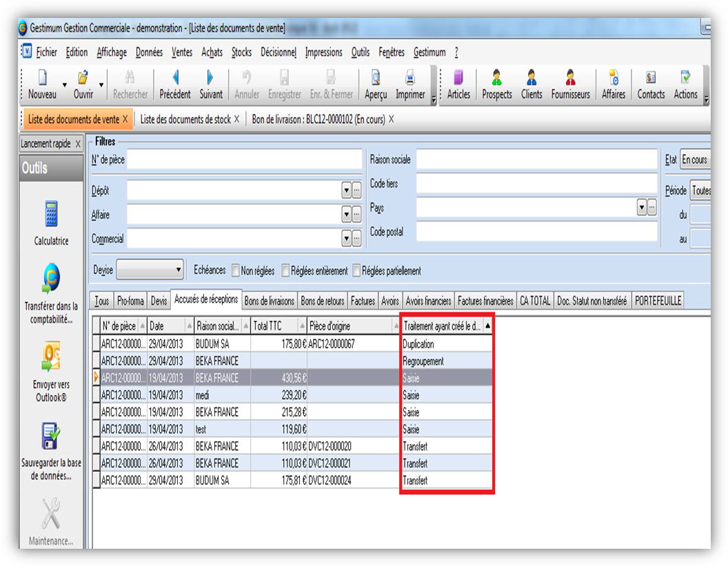Tick the Réglées entièrement checkbox
The height and width of the screenshot is (566, 728).
(x=285, y=270)
